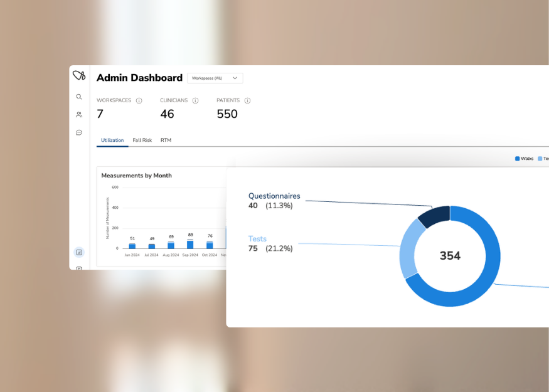
Task: Switch to the Utilization tab
Action: point(112,140)
